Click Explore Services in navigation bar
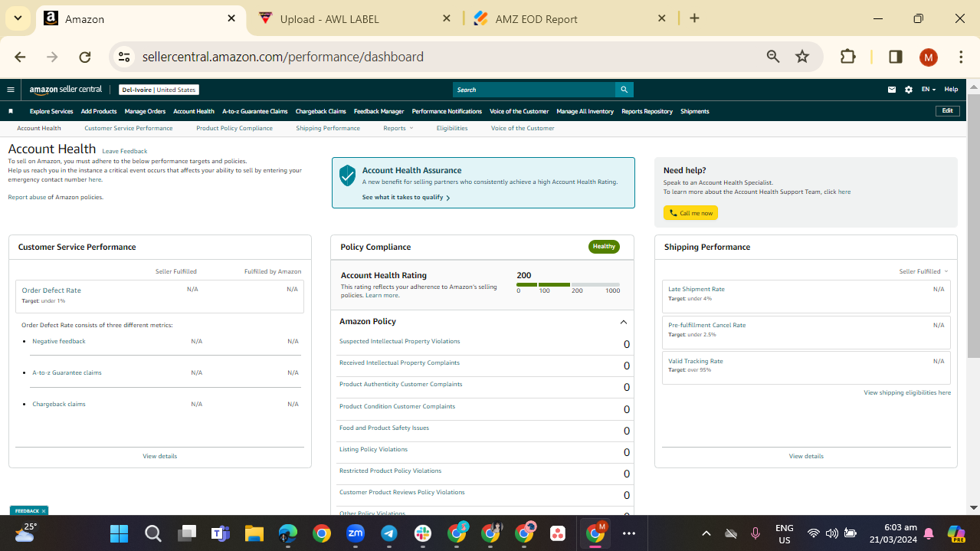This screenshot has height=551, width=980. coord(51,111)
